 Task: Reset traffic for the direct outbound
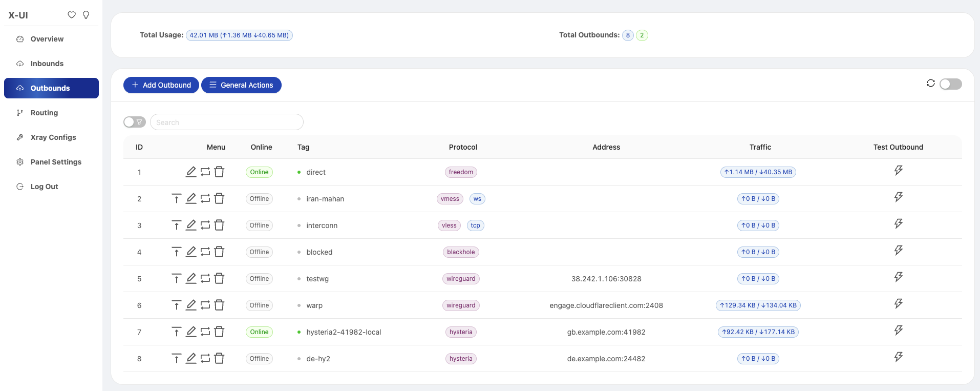[x=205, y=172]
